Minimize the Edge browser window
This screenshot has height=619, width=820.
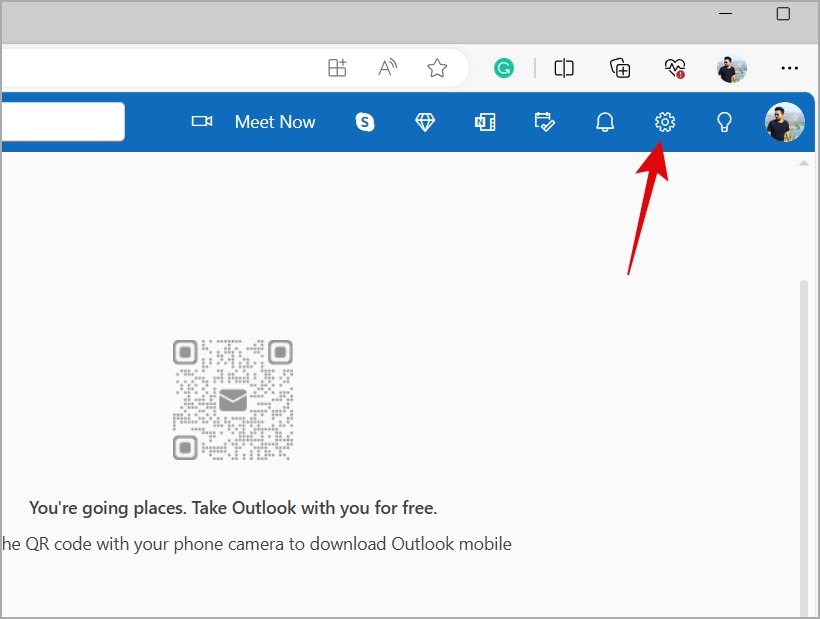pyautogui.click(x=725, y=14)
